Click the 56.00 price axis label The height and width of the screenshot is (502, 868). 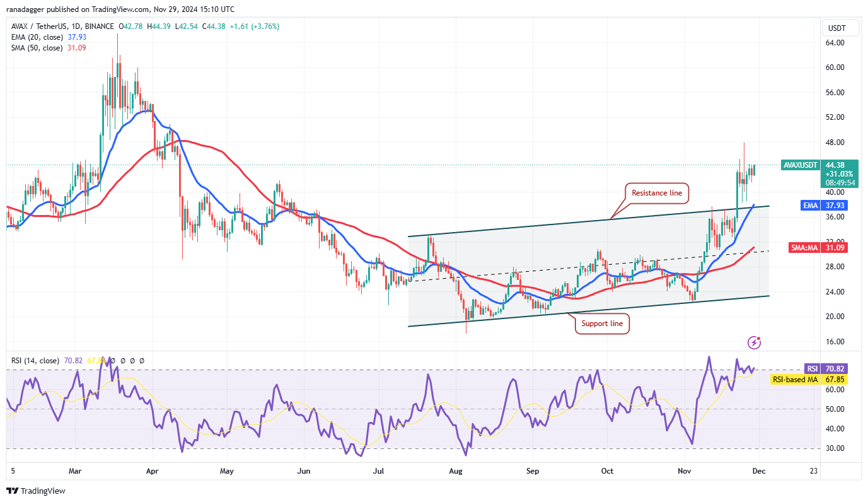click(835, 93)
